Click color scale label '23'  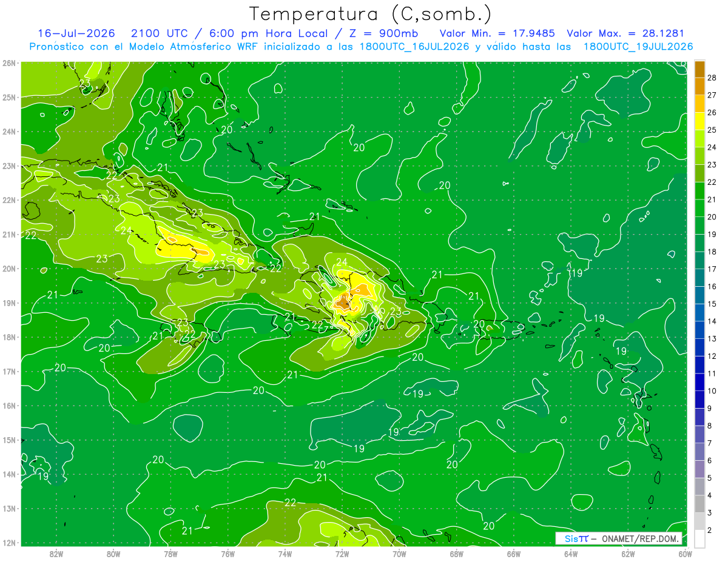click(712, 165)
